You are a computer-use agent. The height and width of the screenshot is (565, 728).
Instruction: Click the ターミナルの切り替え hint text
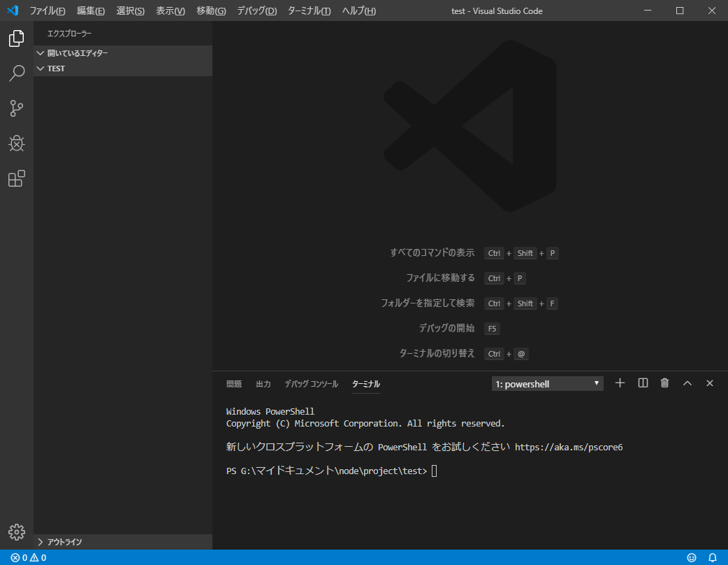[437, 353]
